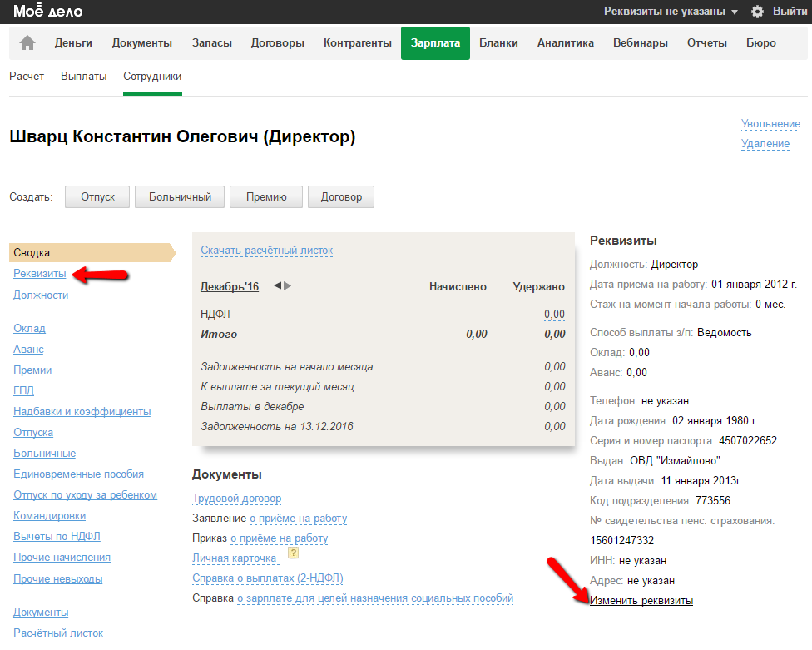Image resolution: width=812 pixels, height=650 pixels.
Task: Click the question mark hint icon
Action: 293,553
